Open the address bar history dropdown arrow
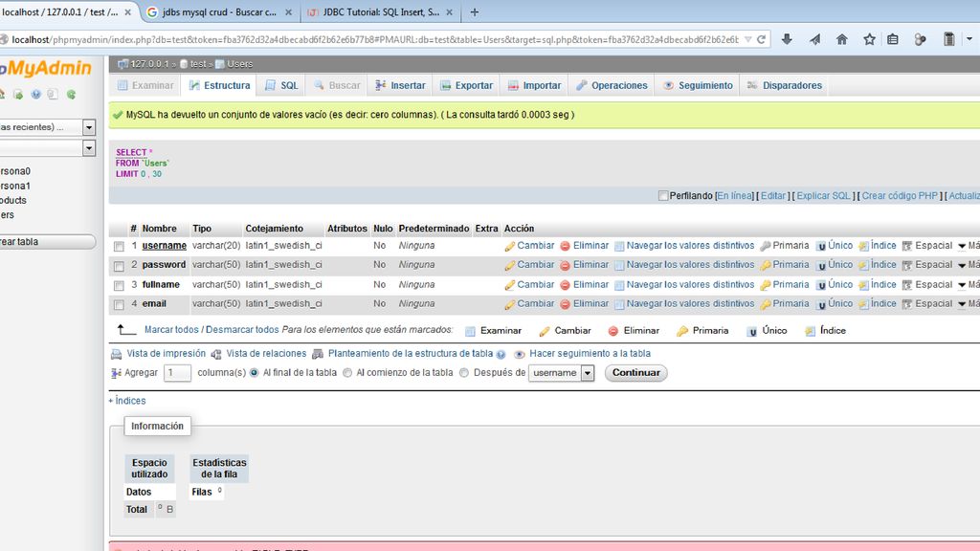 tap(748, 39)
